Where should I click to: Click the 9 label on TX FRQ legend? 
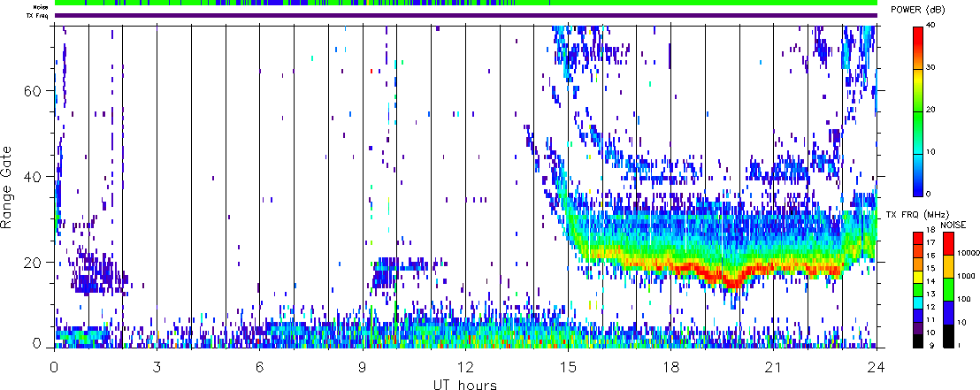point(932,345)
